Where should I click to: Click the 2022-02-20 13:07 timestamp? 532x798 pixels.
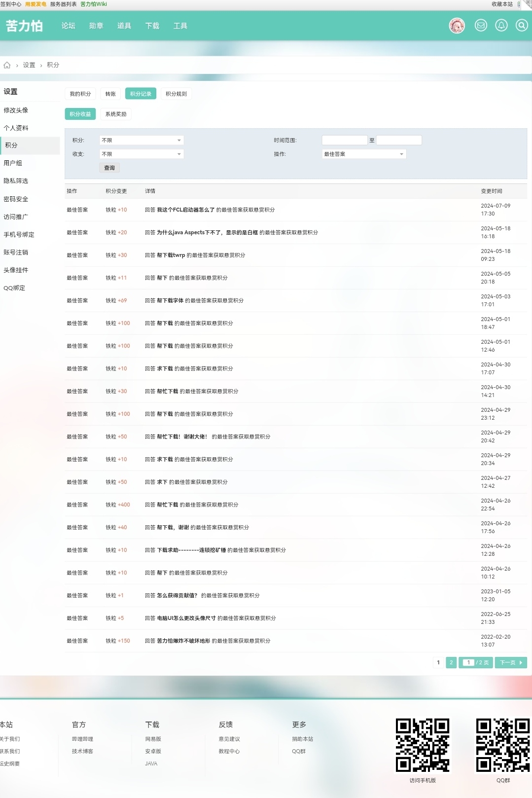coord(496,641)
